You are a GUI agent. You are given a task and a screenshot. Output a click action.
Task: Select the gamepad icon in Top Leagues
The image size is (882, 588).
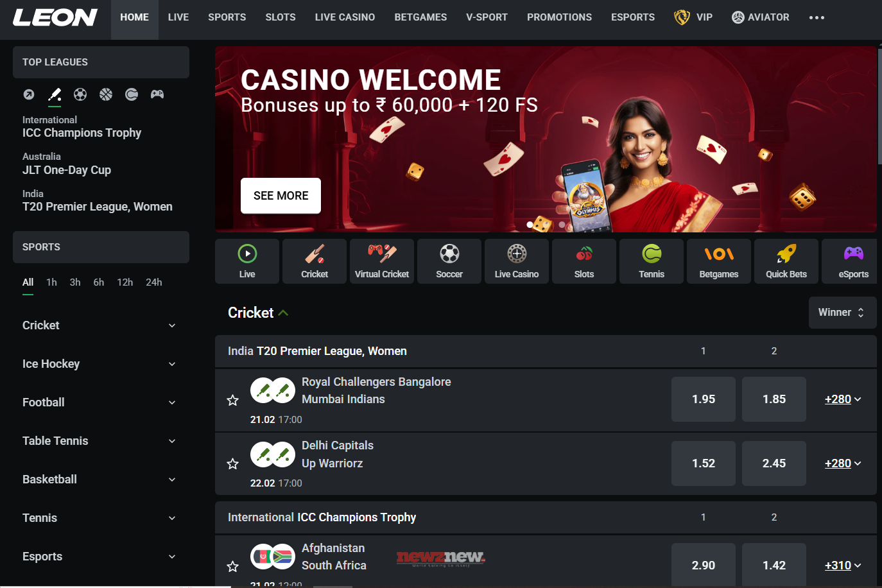pos(157,94)
